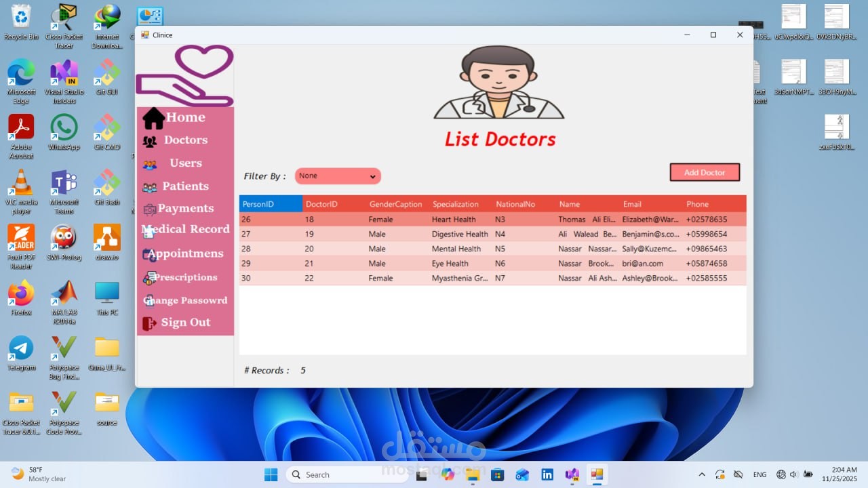Open Windows Start menu

(x=271, y=474)
